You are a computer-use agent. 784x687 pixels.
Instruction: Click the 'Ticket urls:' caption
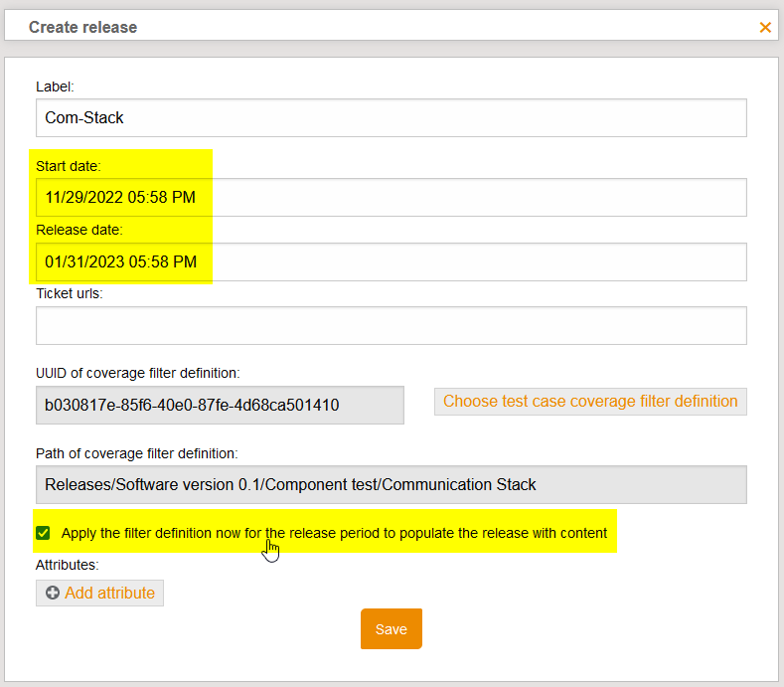pos(69,293)
